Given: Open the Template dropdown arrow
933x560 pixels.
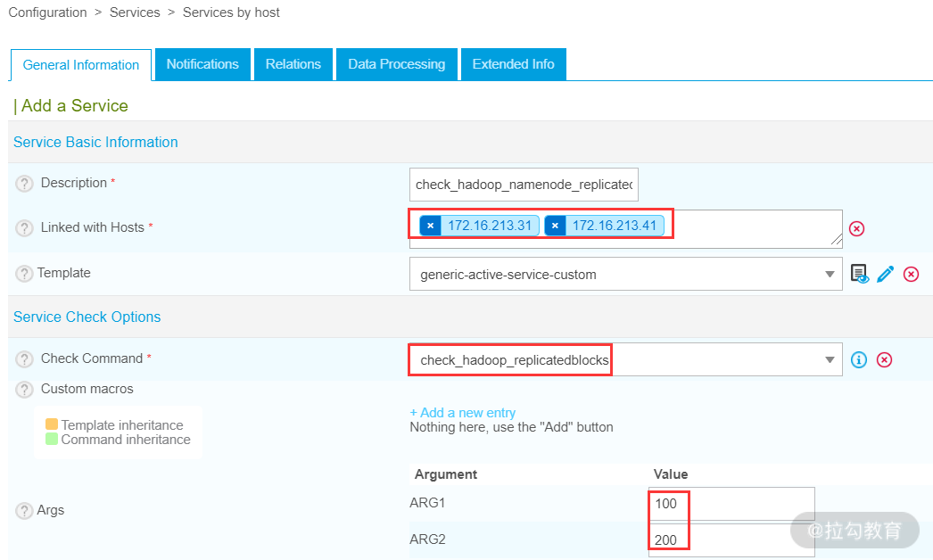Looking at the screenshot, I should (x=830, y=275).
